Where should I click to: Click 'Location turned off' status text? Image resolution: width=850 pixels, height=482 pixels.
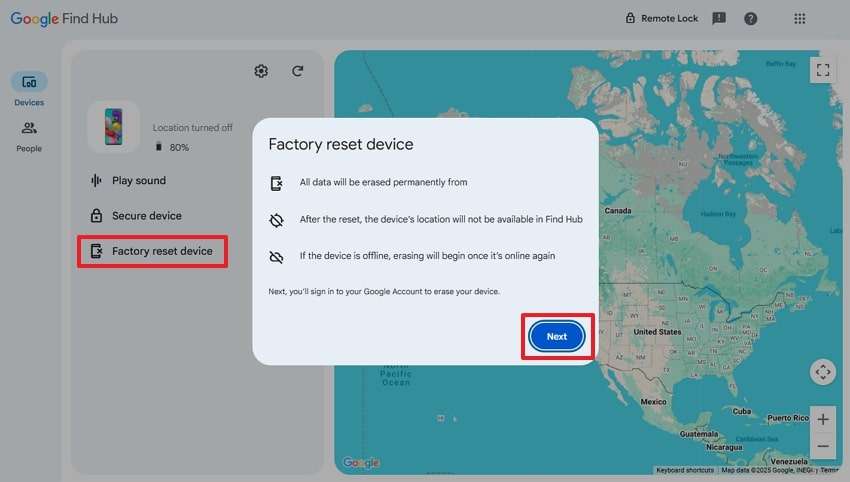coord(192,128)
